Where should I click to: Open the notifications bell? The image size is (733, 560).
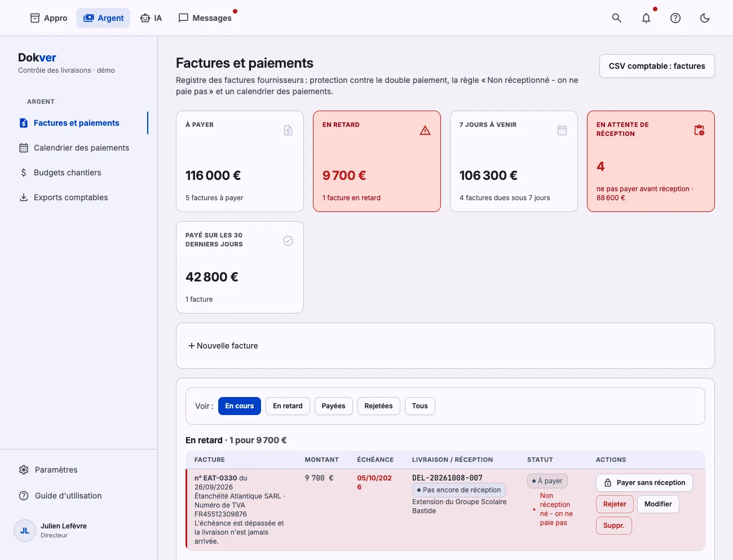646,18
